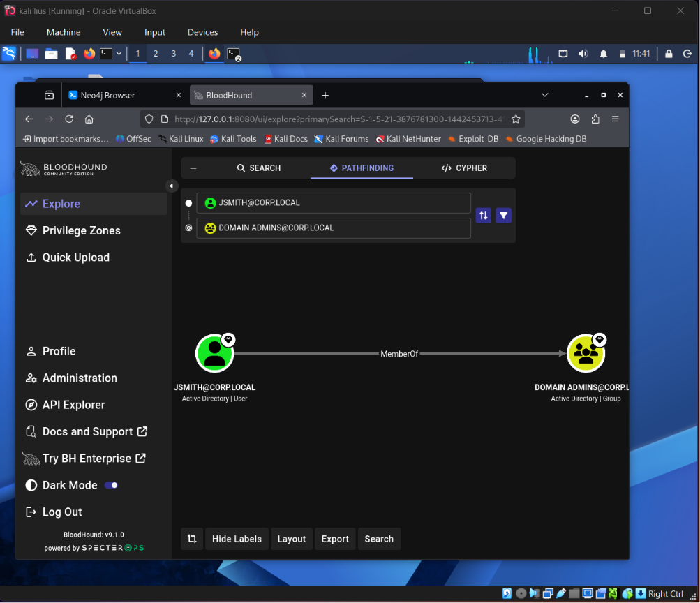Open the Explore page

(x=94, y=204)
